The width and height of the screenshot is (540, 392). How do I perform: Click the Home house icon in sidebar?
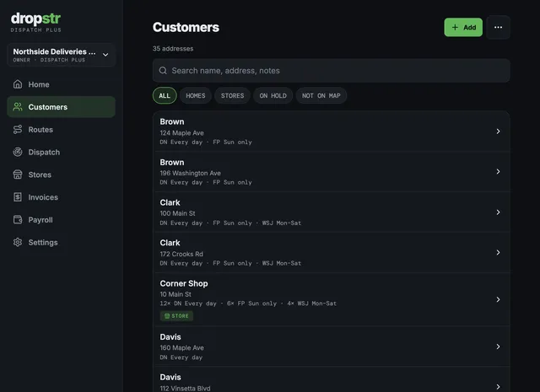pos(18,84)
